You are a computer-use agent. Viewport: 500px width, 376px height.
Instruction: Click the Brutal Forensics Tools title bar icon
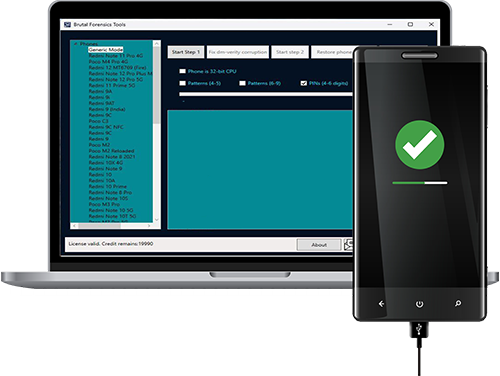(x=68, y=24)
